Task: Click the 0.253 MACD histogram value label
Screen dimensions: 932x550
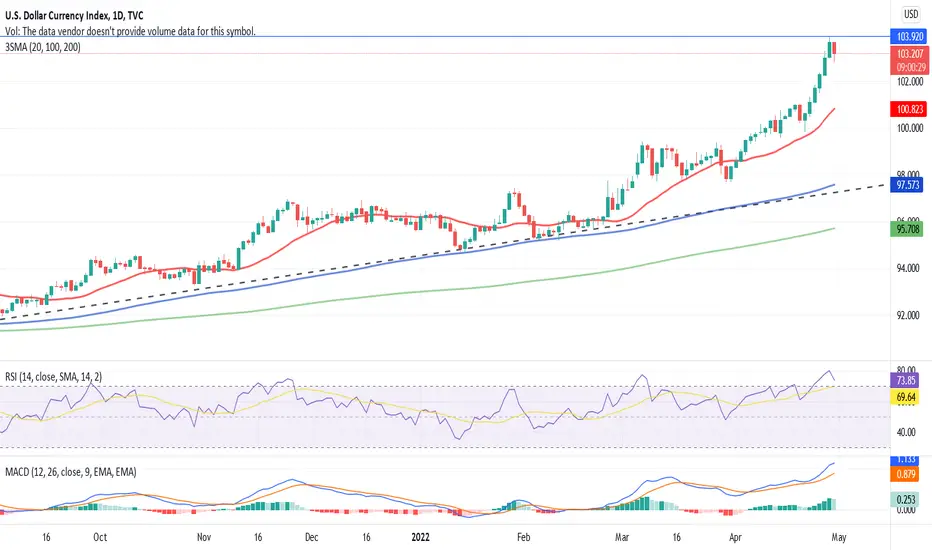Action: [x=906, y=499]
